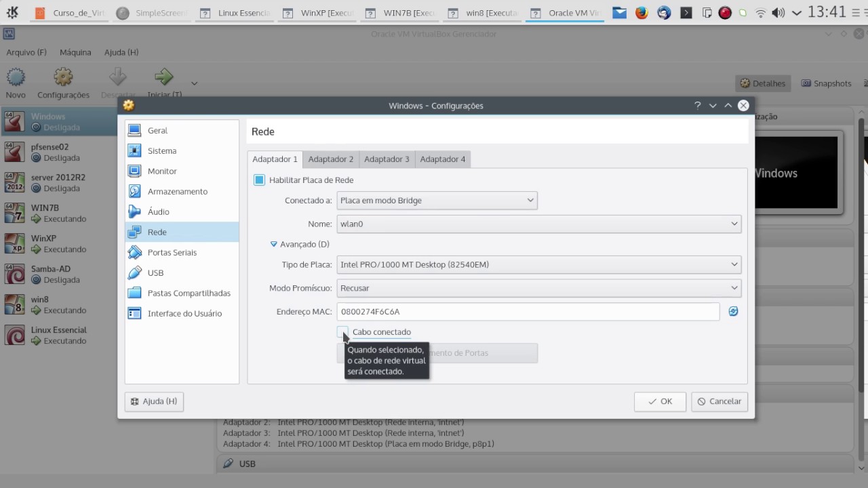868x488 pixels.
Task: Select the WinXP VM in the list
Action: [x=60, y=243]
